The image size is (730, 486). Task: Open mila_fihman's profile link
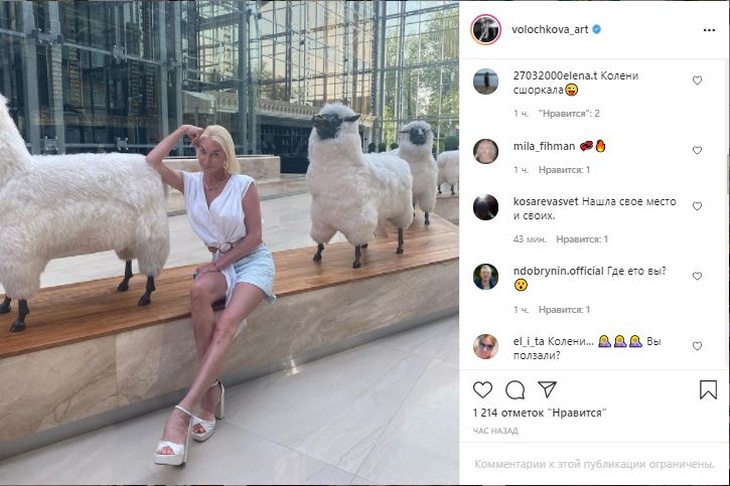pos(544,146)
